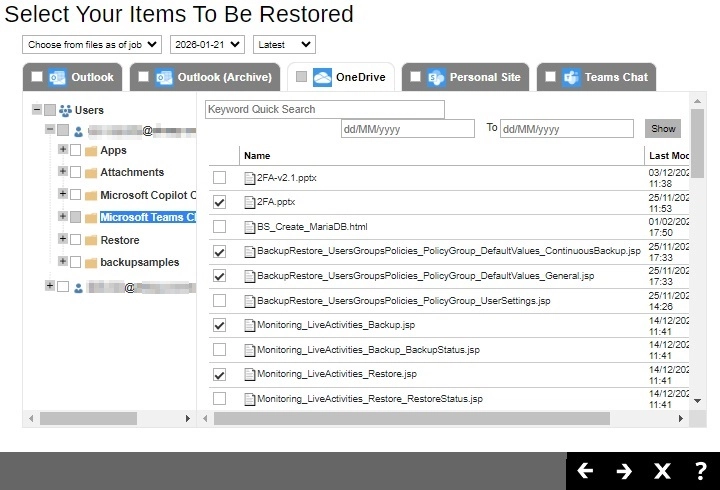
Task: Open help with the question mark
Action: coord(700,471)
